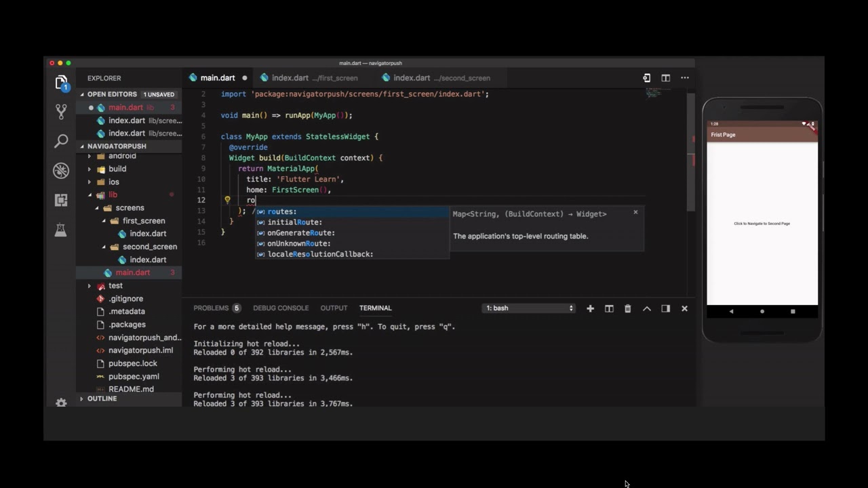Choose the initialRoute: suggestion

352,222
